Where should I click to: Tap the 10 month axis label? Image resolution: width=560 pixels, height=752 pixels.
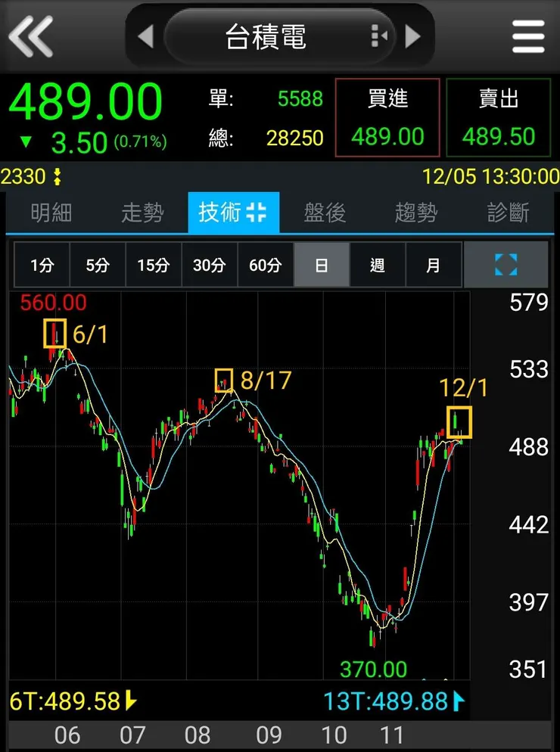pyautogui.click(x=334, y=735)
